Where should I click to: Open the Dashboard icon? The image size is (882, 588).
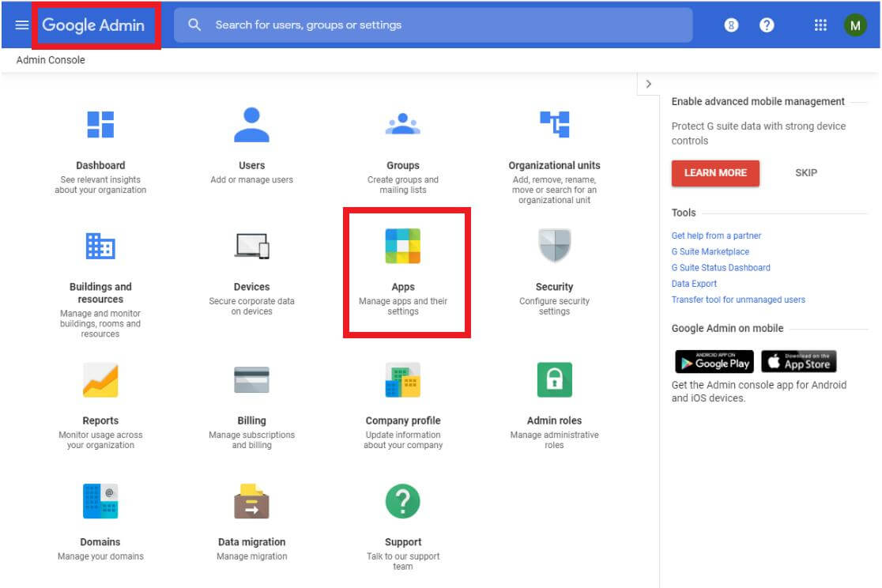click(x=100, y=124)
